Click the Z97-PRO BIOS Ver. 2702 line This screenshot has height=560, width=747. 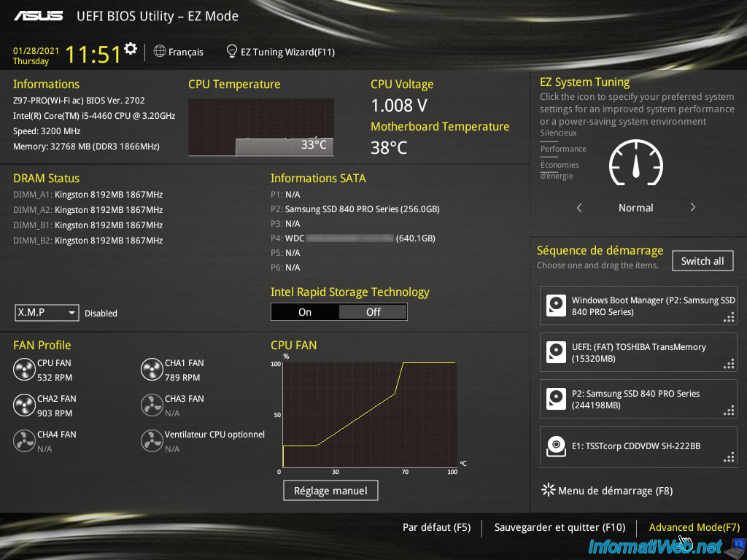(x=79, y=101)
